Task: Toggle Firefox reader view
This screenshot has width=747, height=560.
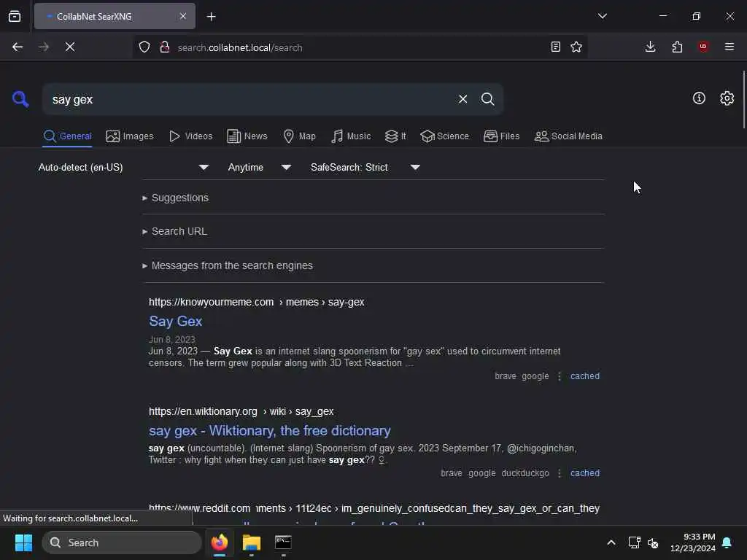Action: tap(555, 47)
